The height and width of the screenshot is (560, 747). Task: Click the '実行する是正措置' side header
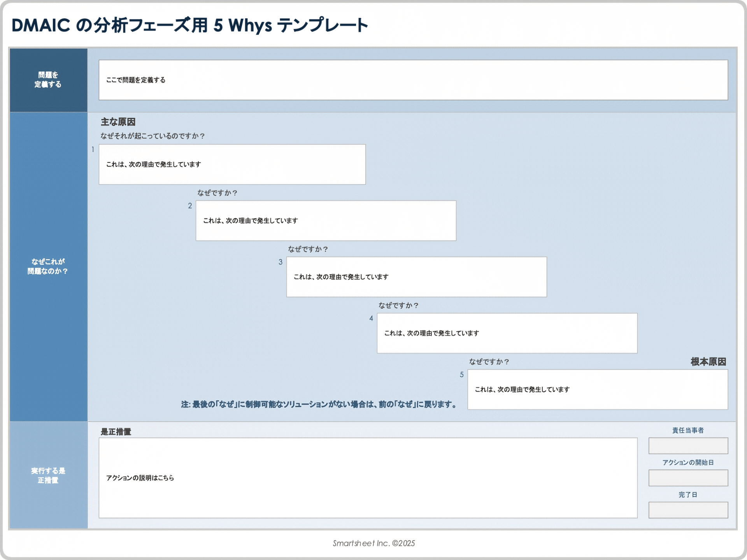48,475
